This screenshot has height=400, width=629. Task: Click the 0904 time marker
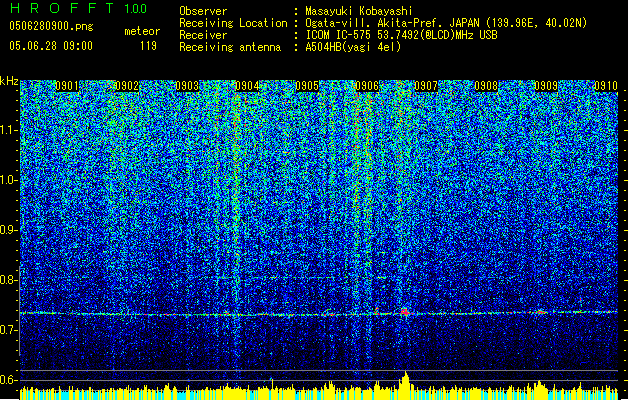point(247,86)
